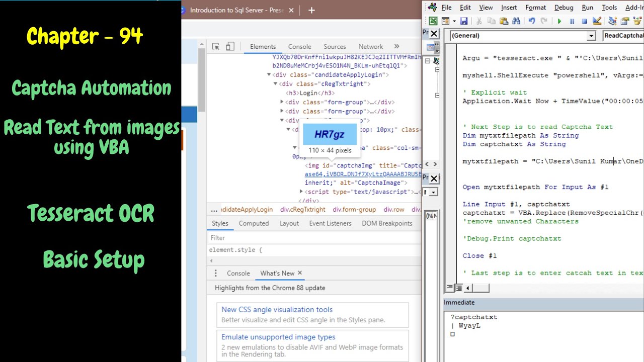The image size is (644, 362).
Task: Toggle device toolbar icon in DevTools
Action: click(230, 46)
